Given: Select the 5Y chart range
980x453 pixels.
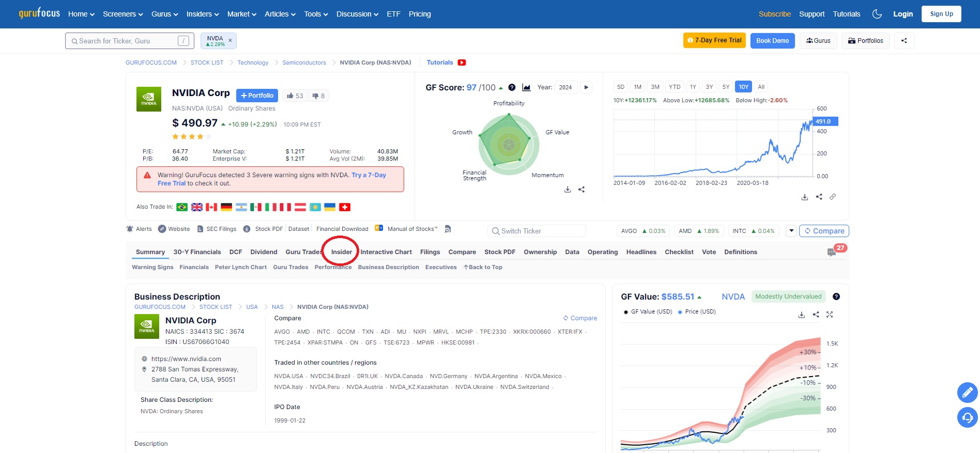Looking at the screenshot, I should coord(726,87).
